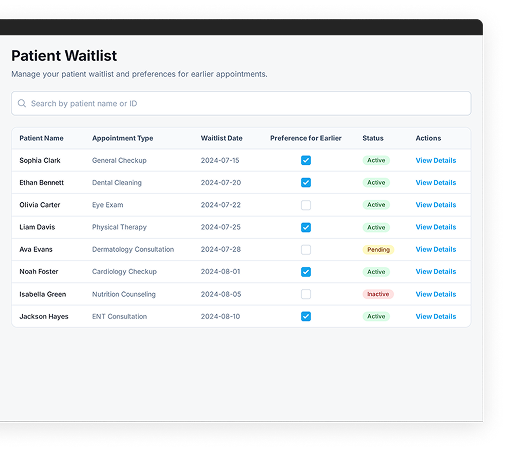
Task: Click the Inactive status badge for Isabella Green
Action: (x=378, y=294)
